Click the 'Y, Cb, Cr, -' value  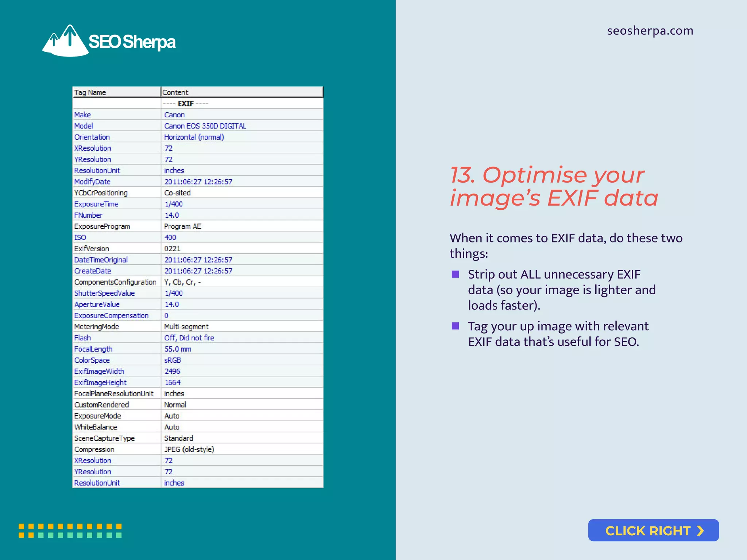(182, 282)
